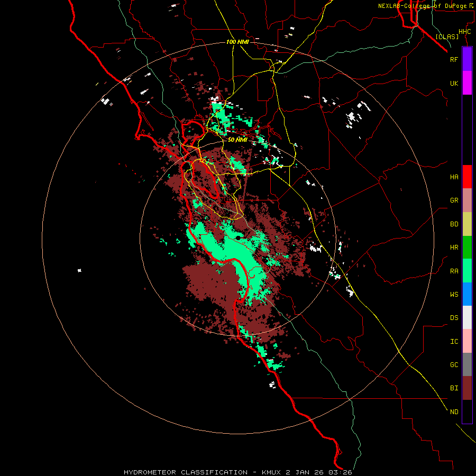The image size is (476, 476).
Task: Click the BD legend label
Action: pyautogui.click(x=454, y=224)
